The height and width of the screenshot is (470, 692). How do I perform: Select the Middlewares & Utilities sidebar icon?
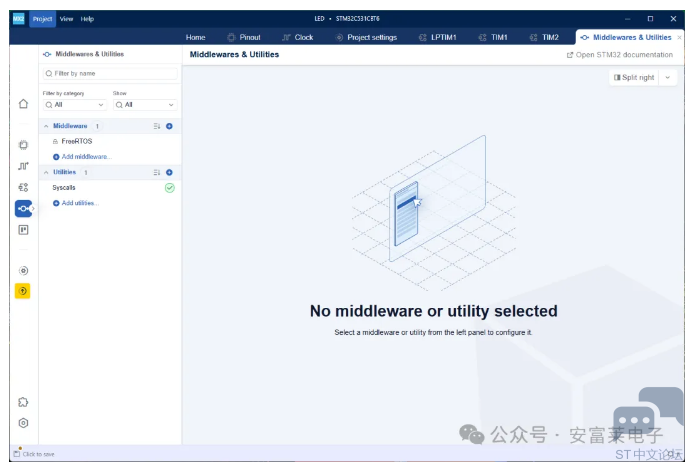pyautogui.click(x=23, y=208)
